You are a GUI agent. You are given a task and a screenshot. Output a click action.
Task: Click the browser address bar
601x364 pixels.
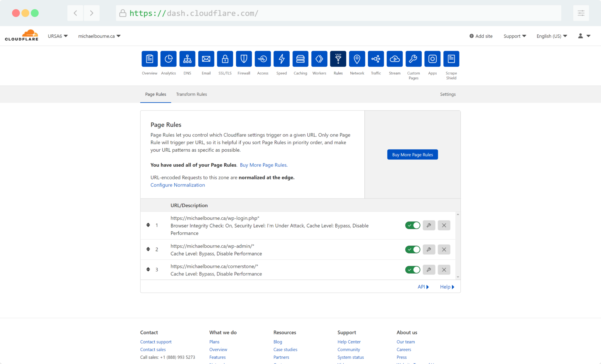point(338,13)
